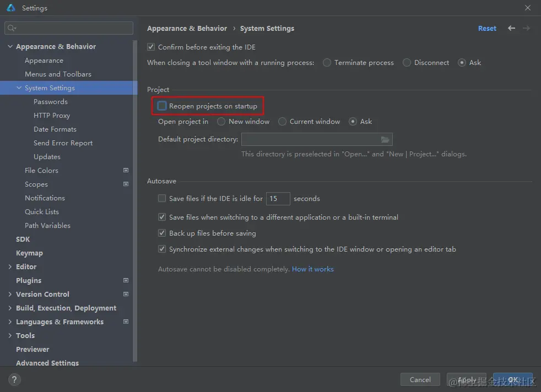Open Appearance settings page
The image size is (541, 392).
pos(44,61)
